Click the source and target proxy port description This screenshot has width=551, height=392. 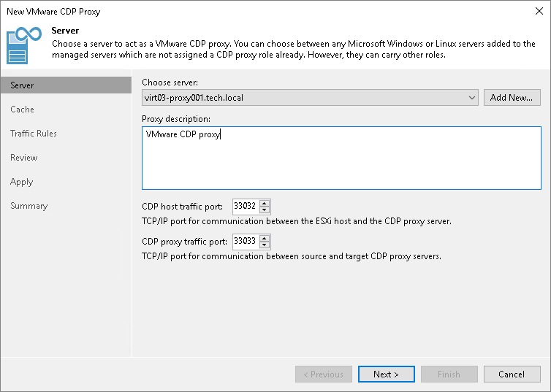coord(292,256)
